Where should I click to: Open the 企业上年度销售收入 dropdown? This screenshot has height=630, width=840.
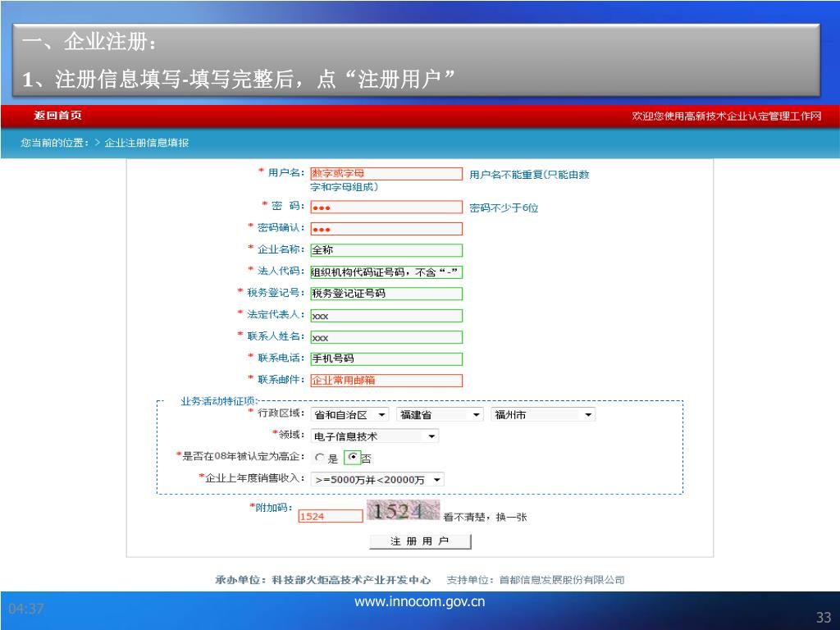pos(377,480)
